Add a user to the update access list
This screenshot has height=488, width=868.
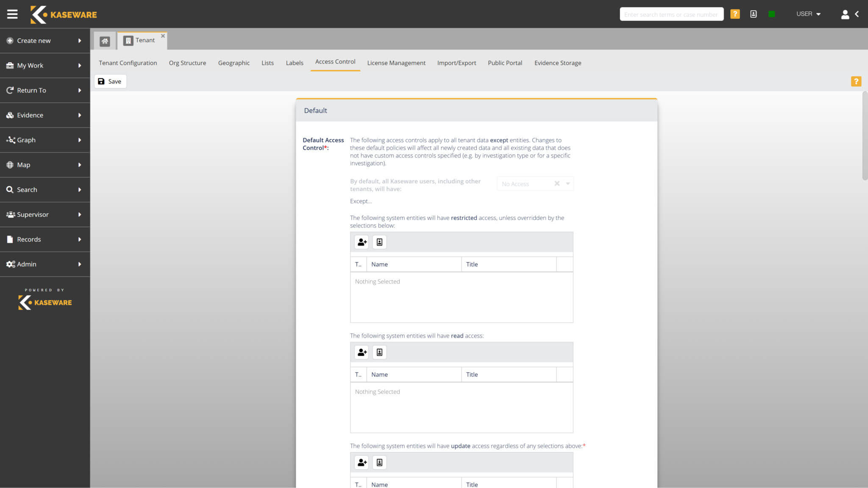361,462
